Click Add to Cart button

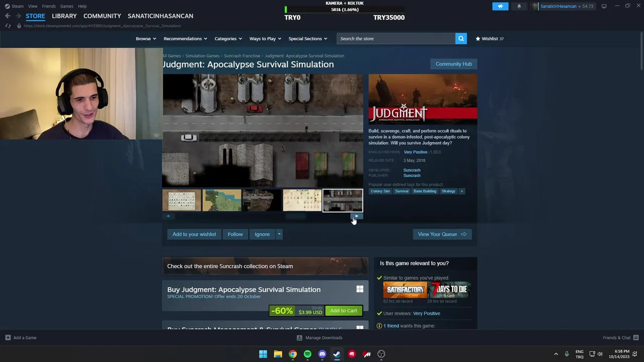[x=344, y=311]
